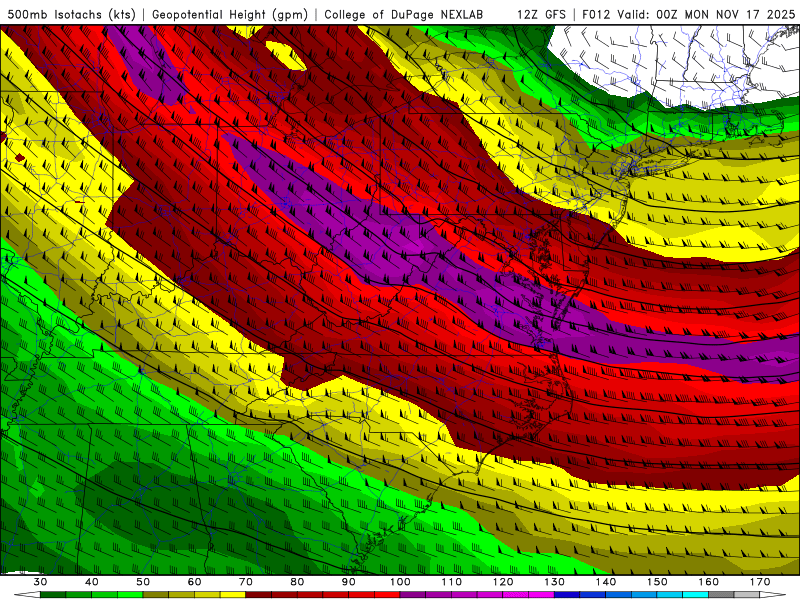Click the 170 kt legend label

point(760,582)
